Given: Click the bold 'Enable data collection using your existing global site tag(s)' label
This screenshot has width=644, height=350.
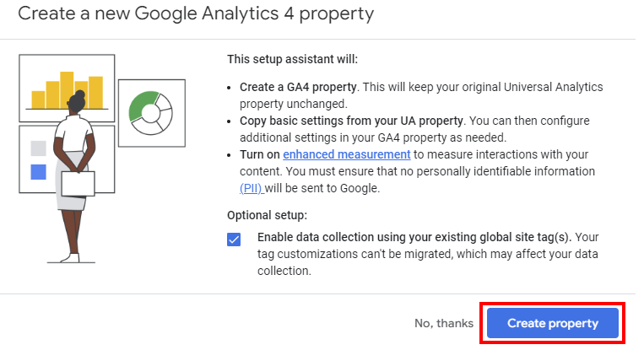Looking at the screenshot, I should tap(414, 237).
